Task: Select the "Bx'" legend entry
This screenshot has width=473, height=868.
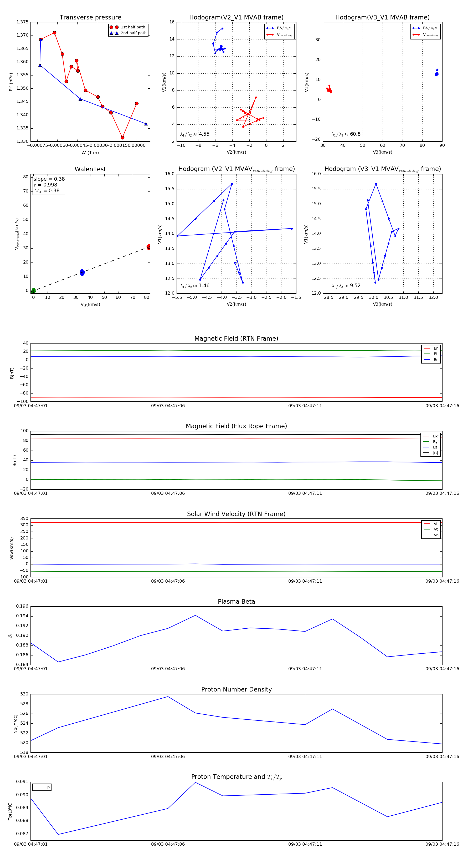Action: coord(431,436)
